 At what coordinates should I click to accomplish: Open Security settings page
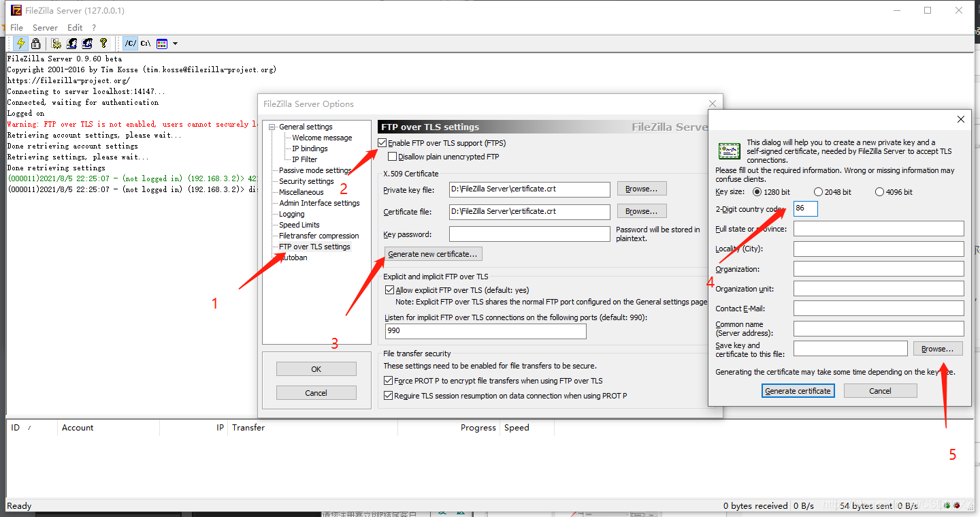pyautogui.click(x=306, y=181)
